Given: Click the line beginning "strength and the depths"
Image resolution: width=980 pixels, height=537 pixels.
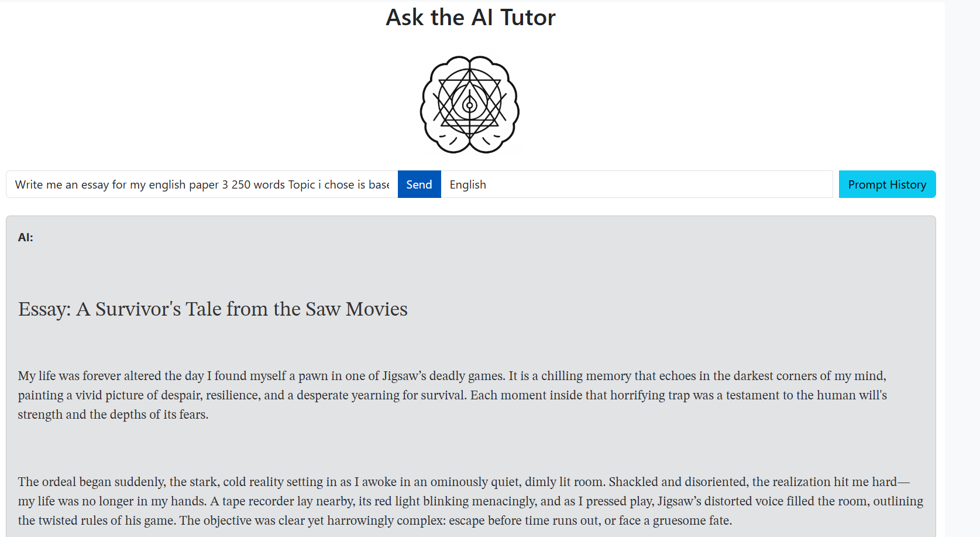Looking at the screenshot, I should 113,415.
